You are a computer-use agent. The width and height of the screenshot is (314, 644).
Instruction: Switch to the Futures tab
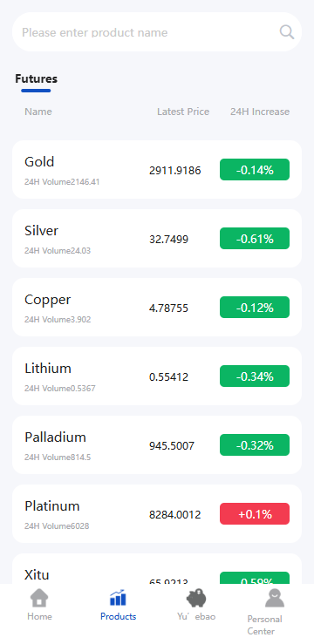[36, 78]
